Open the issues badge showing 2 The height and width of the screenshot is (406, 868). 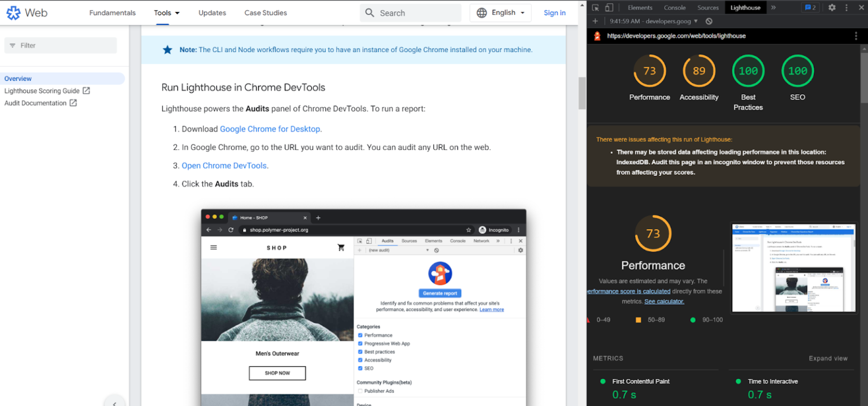point(810,7)
